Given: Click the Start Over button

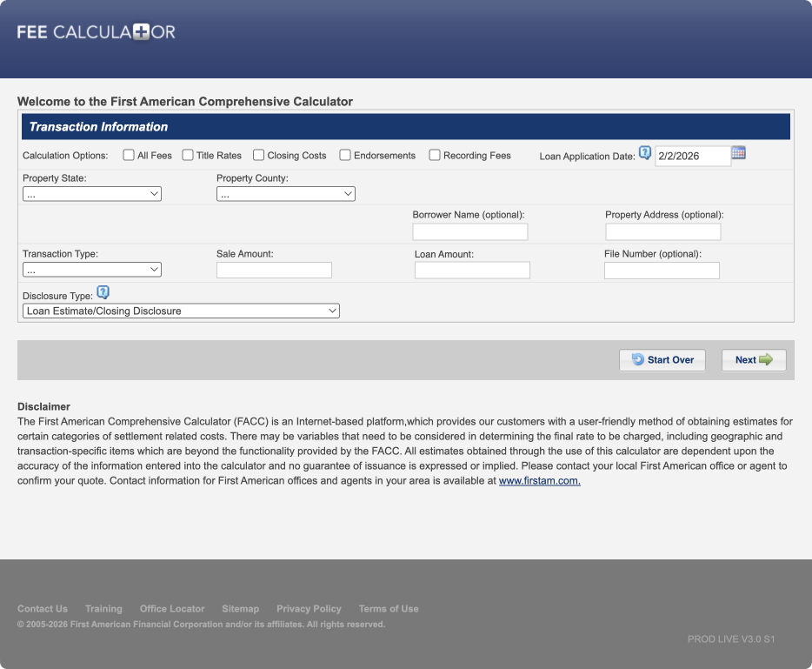Looking at the screenshot, I should pyautogui.click(x=662, y=359).
